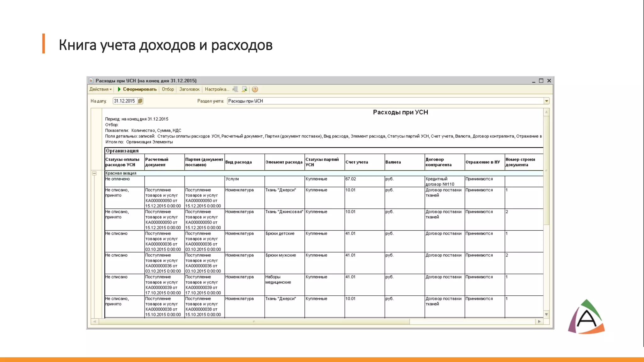Click the save settings toolbar icon
This screenshot has height=362, width=644.
(x=244, y=89)
